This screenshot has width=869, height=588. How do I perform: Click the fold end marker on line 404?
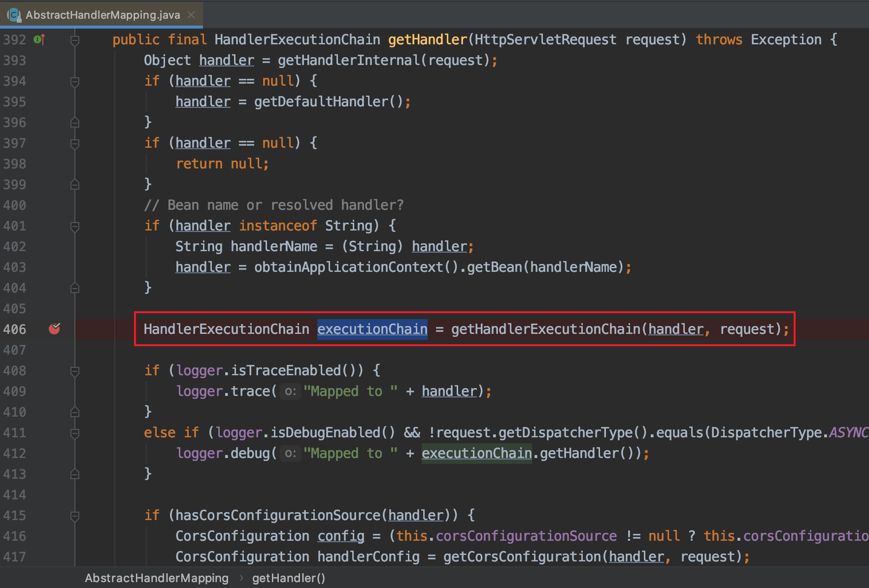click(x=75, y=288)
